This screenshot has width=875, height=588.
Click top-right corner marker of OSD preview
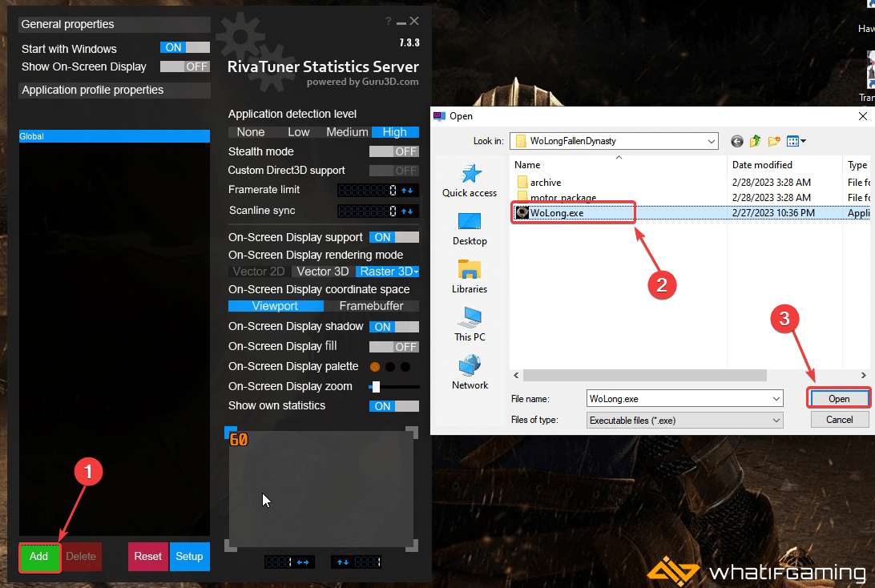coord(412,433)
